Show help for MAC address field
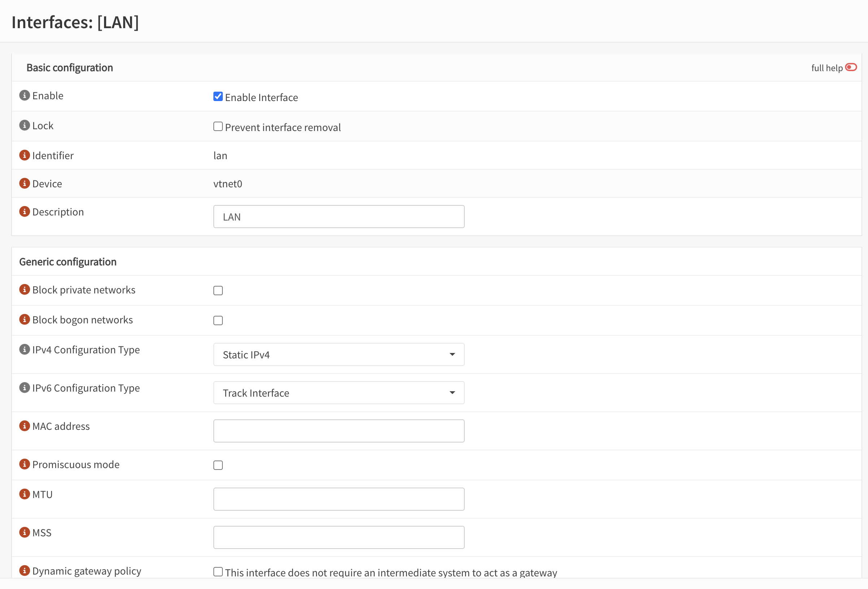Viewport: 868px width, 589px height. point(24,426)
